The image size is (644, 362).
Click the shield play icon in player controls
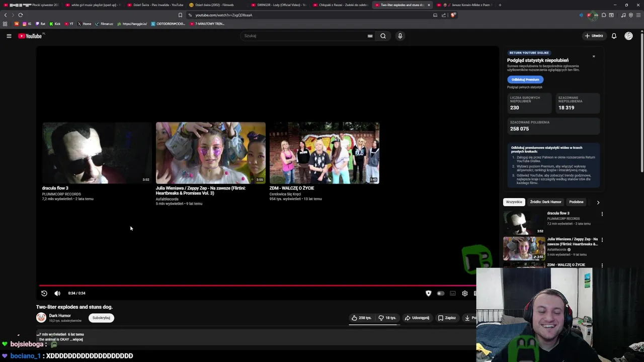428,293
